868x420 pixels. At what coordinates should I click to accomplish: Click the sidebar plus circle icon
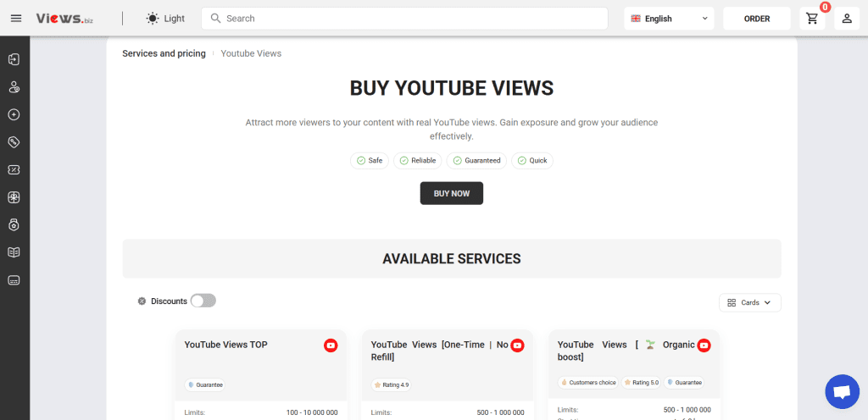pyautogui.click(x=14, y=114)
